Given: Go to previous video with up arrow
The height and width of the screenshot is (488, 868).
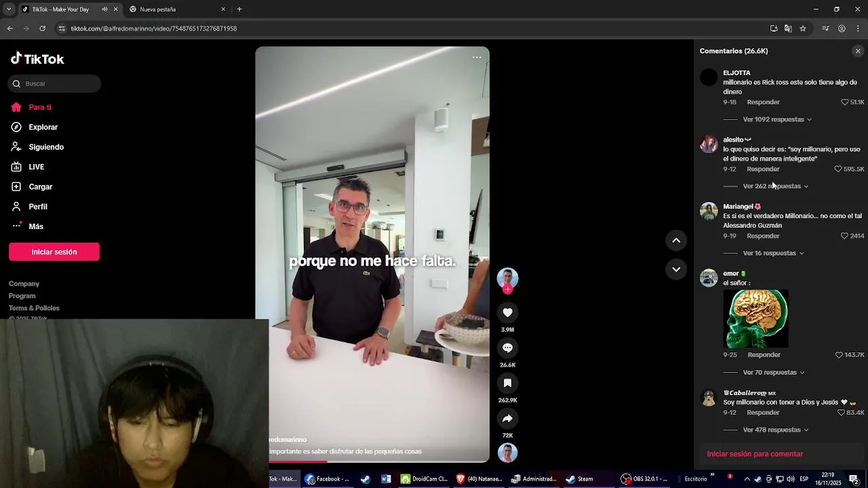Looking at the screenshot, I should click(676, 241).
